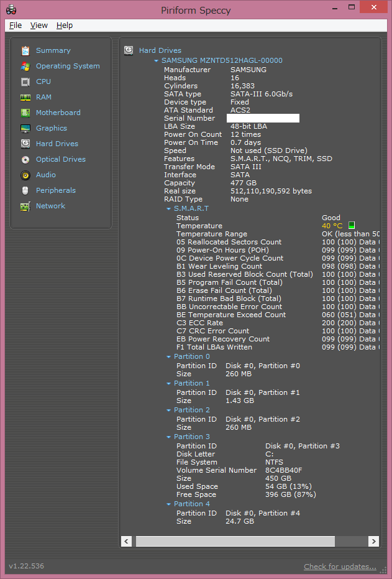
Task: Click the version number v1.22.536
Action: click(x=26, y=566)
